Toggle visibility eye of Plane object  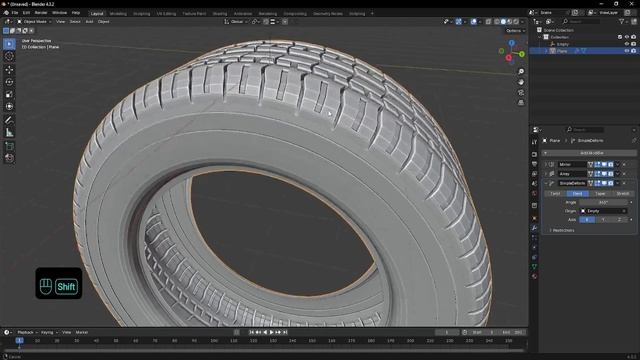[627, 51]
